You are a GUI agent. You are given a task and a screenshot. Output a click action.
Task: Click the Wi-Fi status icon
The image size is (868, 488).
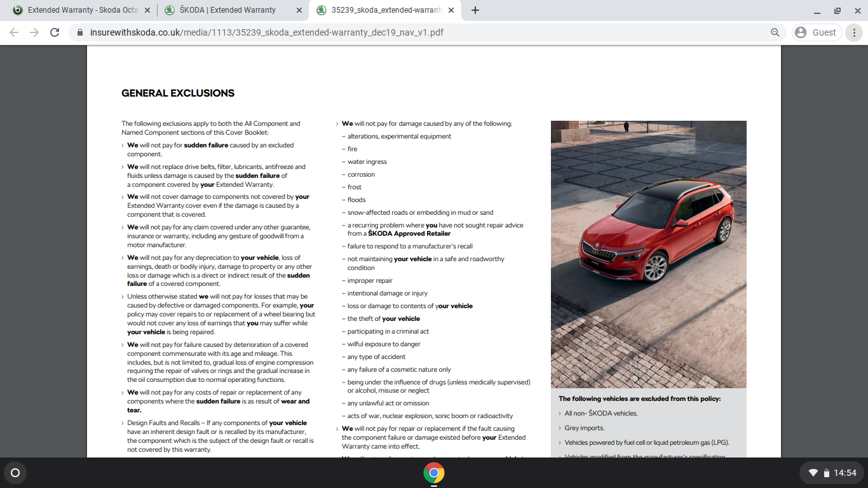tap(812, 473)
